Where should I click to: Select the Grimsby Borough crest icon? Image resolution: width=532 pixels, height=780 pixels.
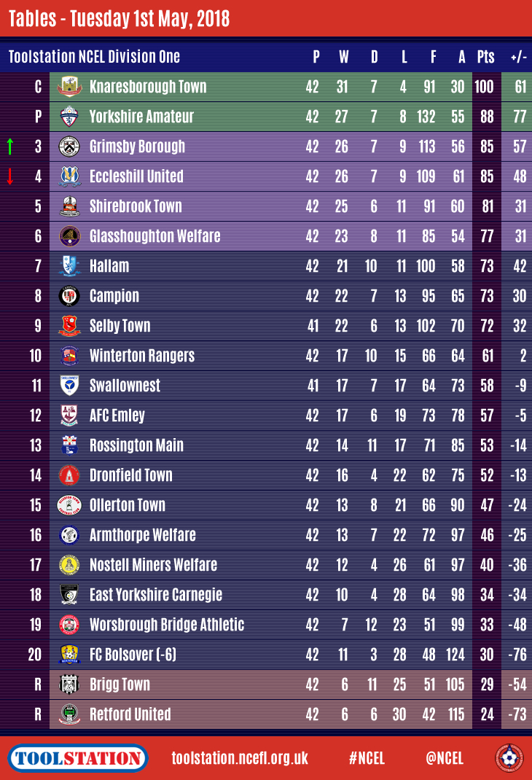click(x=69, y=147)
